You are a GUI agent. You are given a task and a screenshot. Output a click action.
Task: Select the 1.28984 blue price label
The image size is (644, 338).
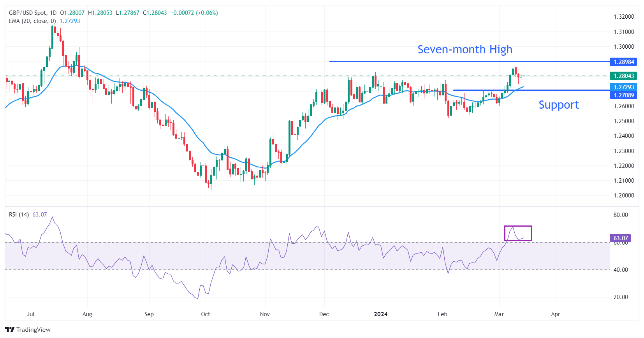tap(623, 62)
